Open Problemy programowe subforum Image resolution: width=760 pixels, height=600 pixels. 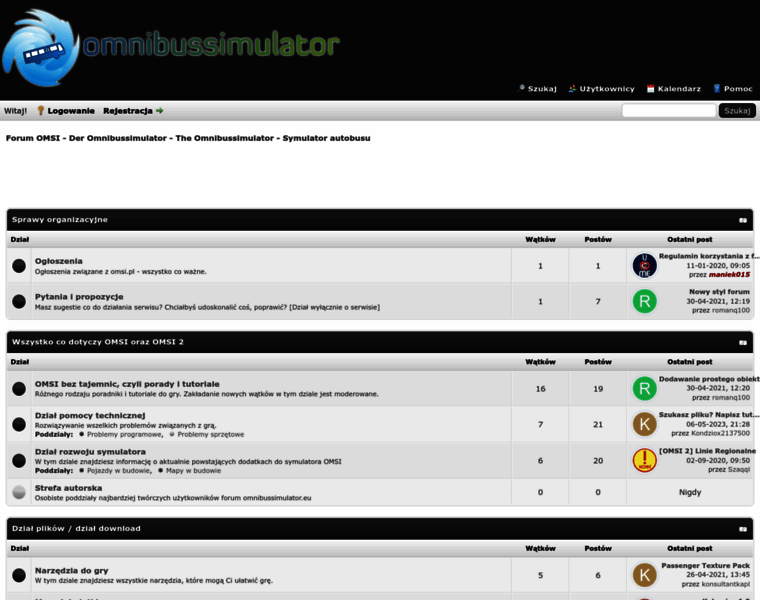pos(125,434)
